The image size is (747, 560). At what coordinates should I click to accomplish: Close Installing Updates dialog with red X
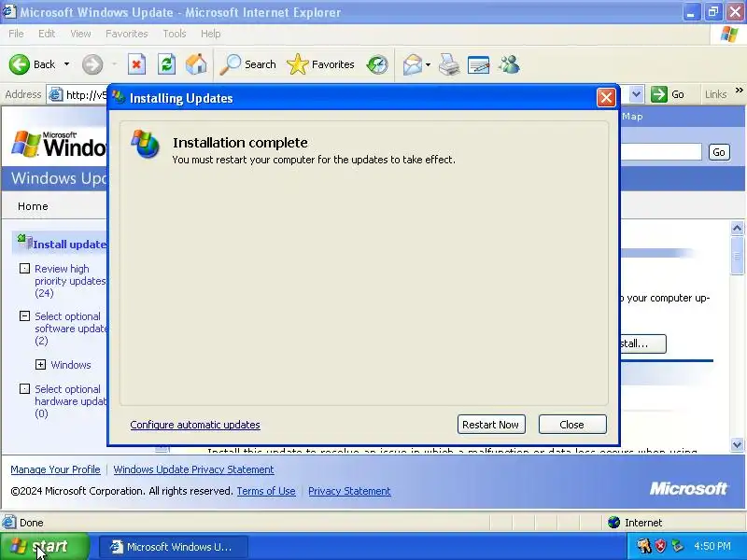[606, 98]
